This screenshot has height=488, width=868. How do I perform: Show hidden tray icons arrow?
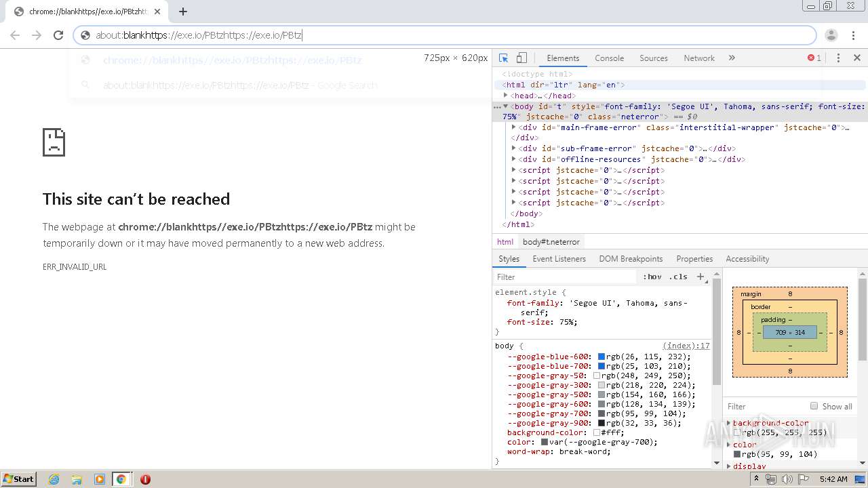coord(756,479)
